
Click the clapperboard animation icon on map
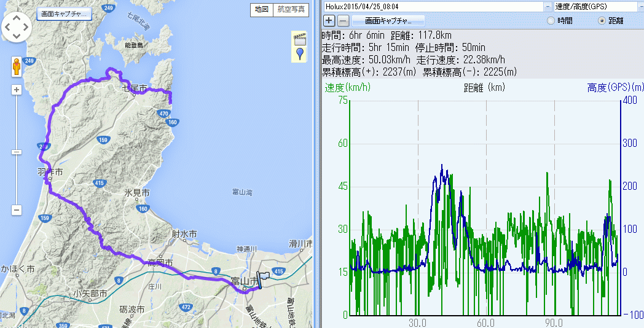tap(300, 37)
